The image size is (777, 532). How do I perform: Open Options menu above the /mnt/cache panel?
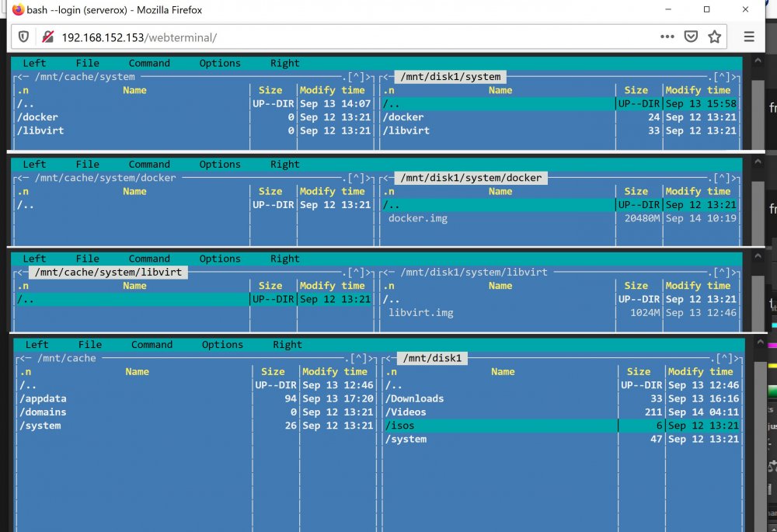pyautogui.click(x=222, y=344)
